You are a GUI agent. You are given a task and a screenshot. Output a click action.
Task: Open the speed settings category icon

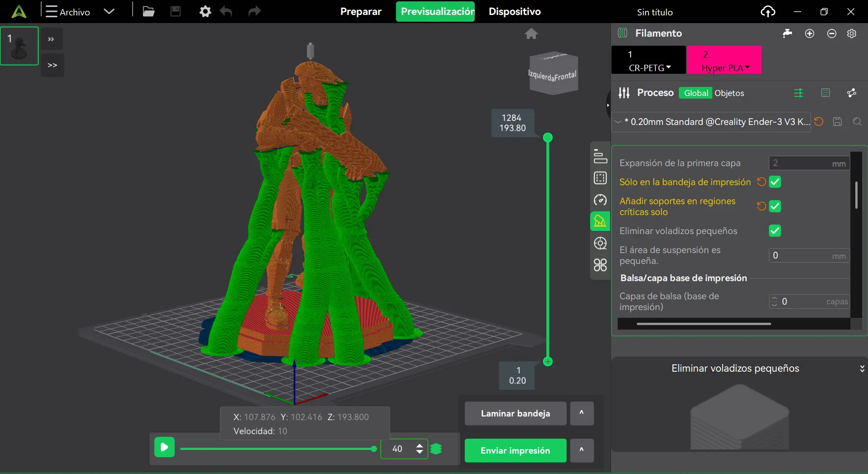(x=600, y=200)
